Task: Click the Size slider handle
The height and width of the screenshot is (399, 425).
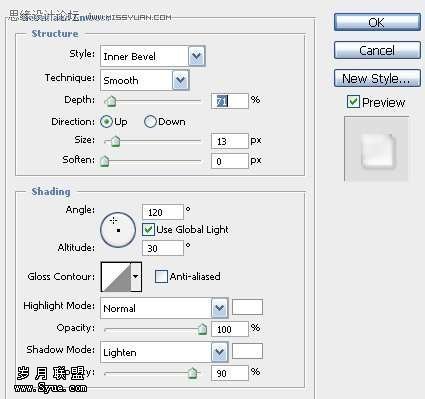Action: 115,141
